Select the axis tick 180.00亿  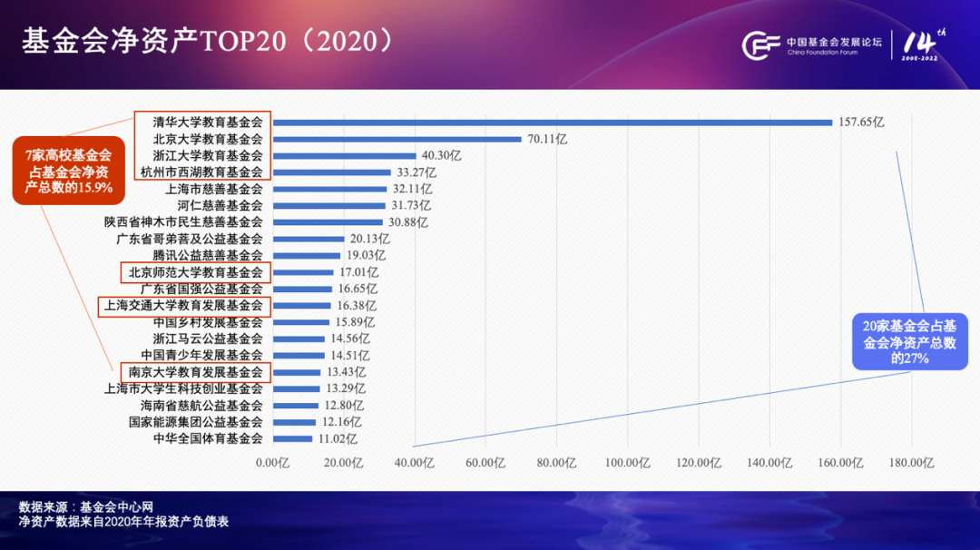click(x=911, y=463)
